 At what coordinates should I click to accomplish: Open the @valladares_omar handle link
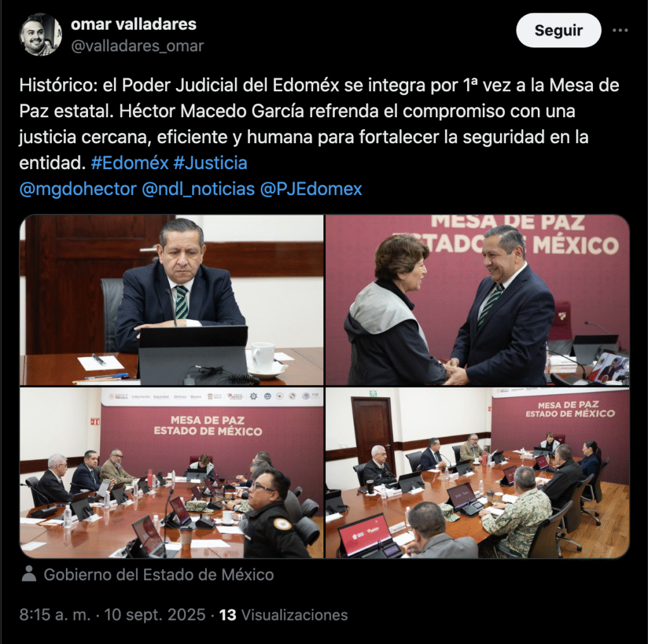pyautogui.click(x=137, y=46)
